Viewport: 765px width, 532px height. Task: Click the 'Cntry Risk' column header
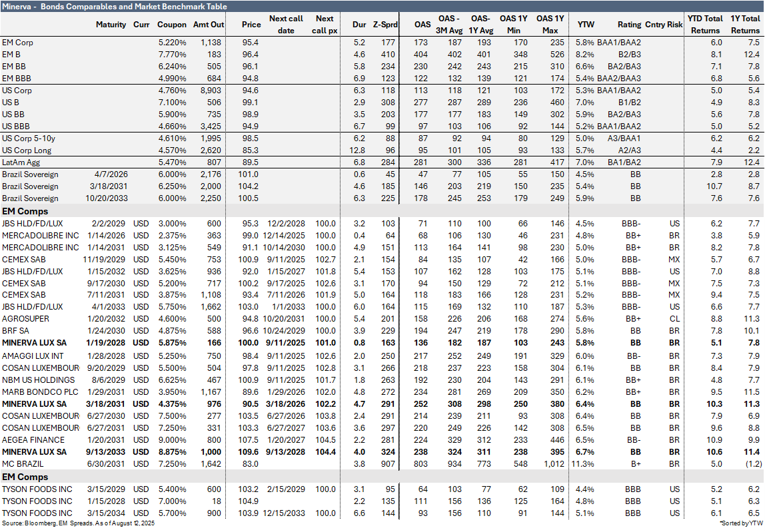[x=664, y=25]
